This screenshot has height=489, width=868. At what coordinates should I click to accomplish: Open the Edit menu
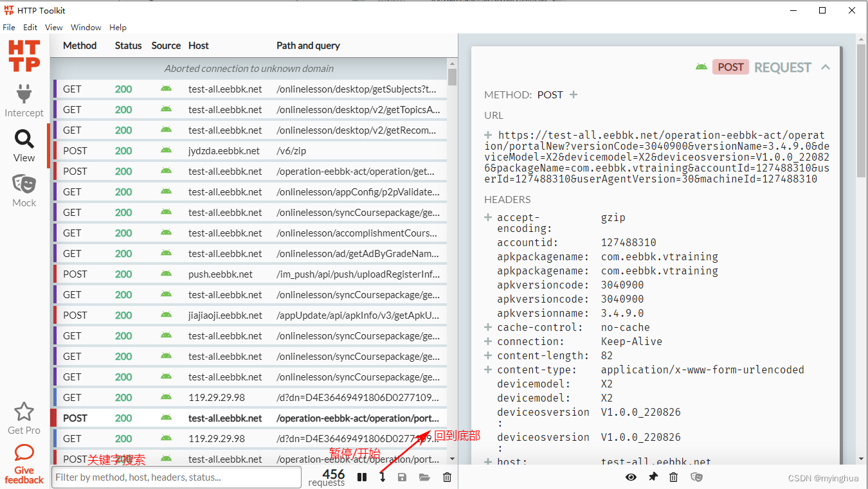click(30, 27)
